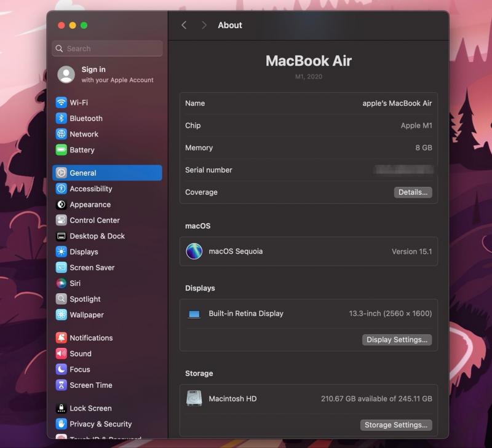
Task: Click the Spotlight magnifier icon
Action: click(x=61, y=299)
